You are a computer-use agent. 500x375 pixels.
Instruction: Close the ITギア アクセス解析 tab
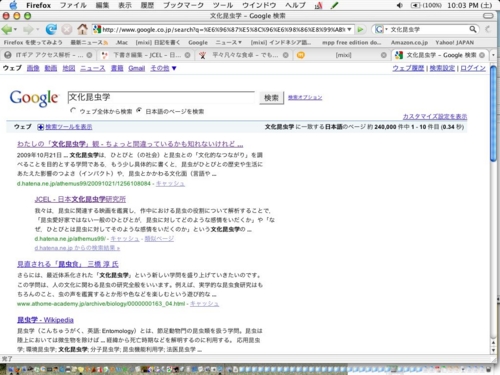click(x=89, y=55)
